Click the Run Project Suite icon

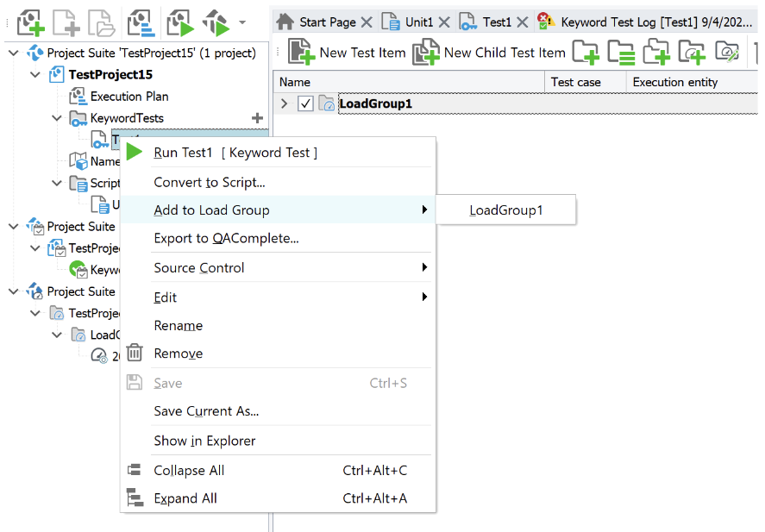[x=216, y=22]
